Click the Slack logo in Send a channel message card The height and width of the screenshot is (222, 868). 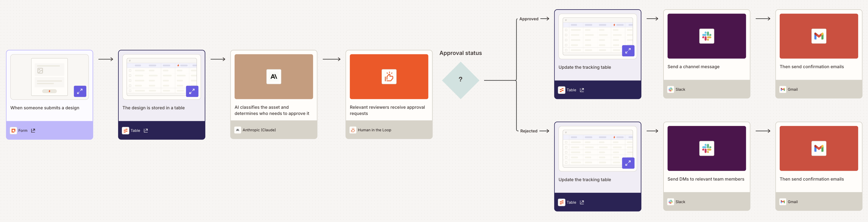click(x=707, y=36)
